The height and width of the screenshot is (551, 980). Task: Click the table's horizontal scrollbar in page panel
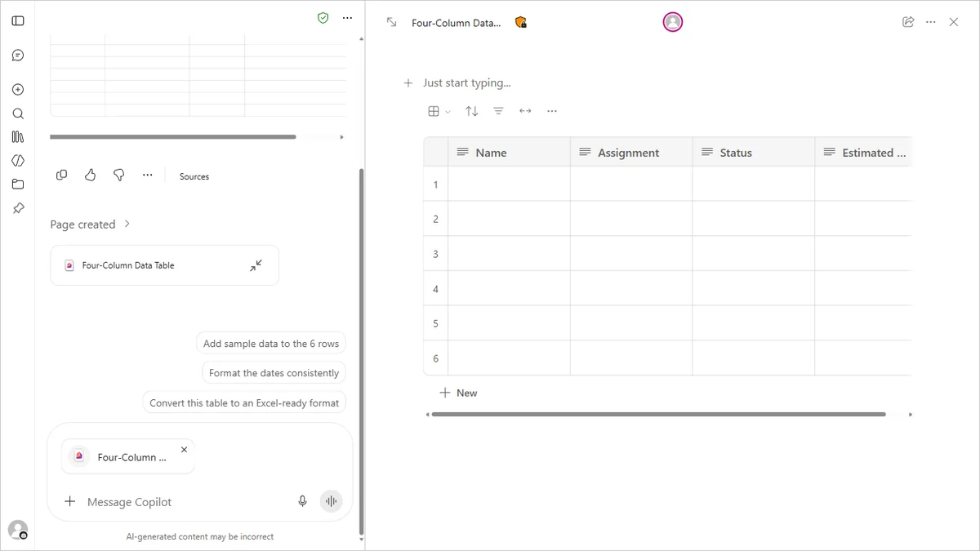658,414
